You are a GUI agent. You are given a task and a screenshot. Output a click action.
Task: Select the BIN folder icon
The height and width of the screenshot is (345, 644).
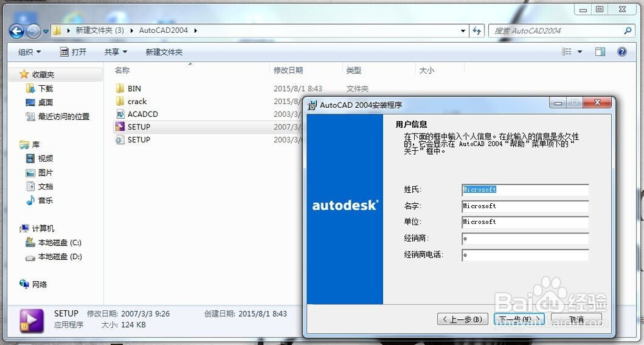[120, 88]
